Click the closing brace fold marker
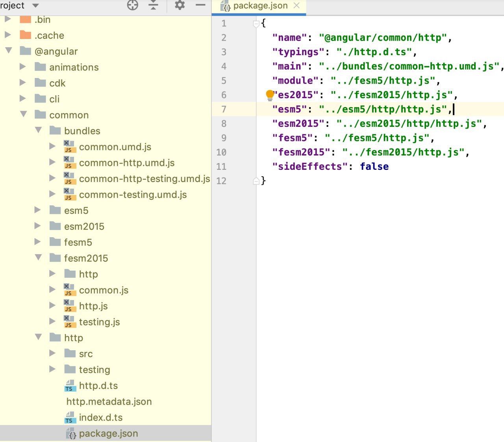The image size is (504, 442). (x=256, y=181)
